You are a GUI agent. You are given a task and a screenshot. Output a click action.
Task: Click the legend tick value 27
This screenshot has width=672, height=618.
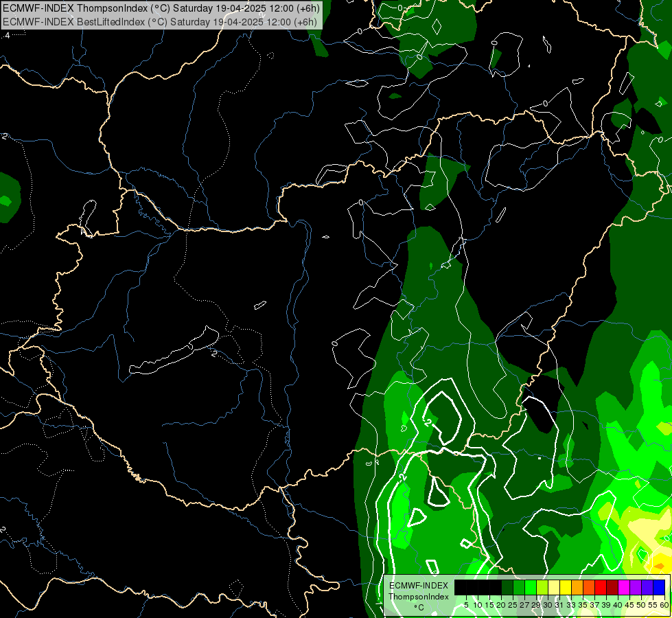524,605
